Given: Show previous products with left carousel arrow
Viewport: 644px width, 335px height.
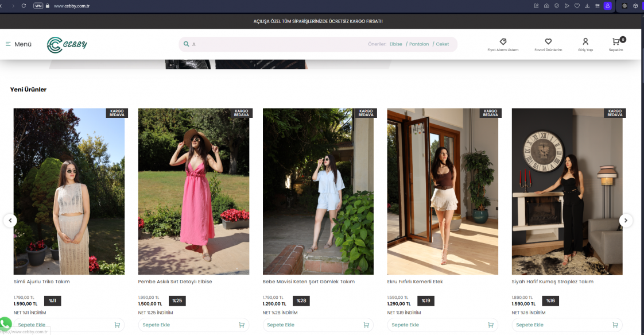Looking at the screenshot, I should (10, 220).
